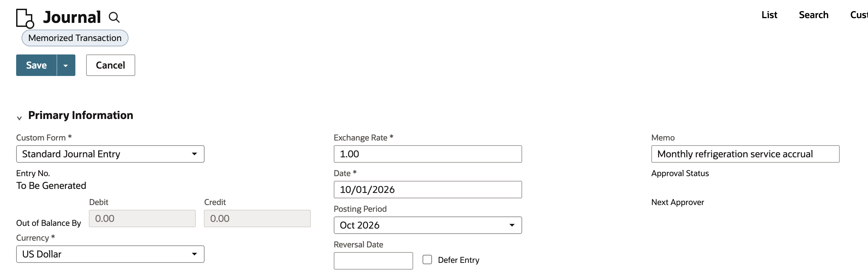Go to the List menu link
The width and height of the screenshot is (868, 279).
point(769,15)
